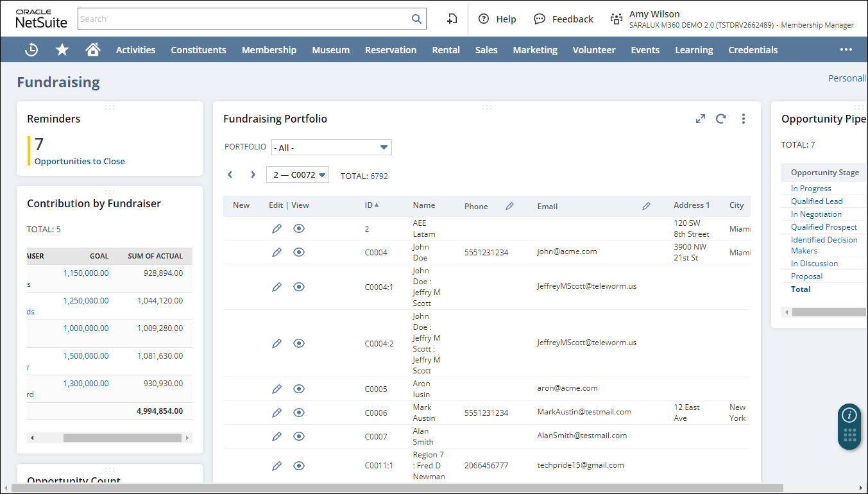Expand Fundraising Portfolio to full screen

pos(701,119)
